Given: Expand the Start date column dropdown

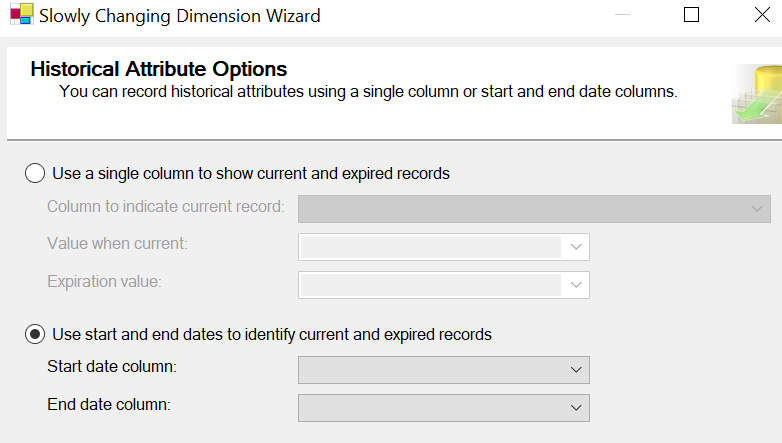Looking at the screenshot, I should coord(576,370).
